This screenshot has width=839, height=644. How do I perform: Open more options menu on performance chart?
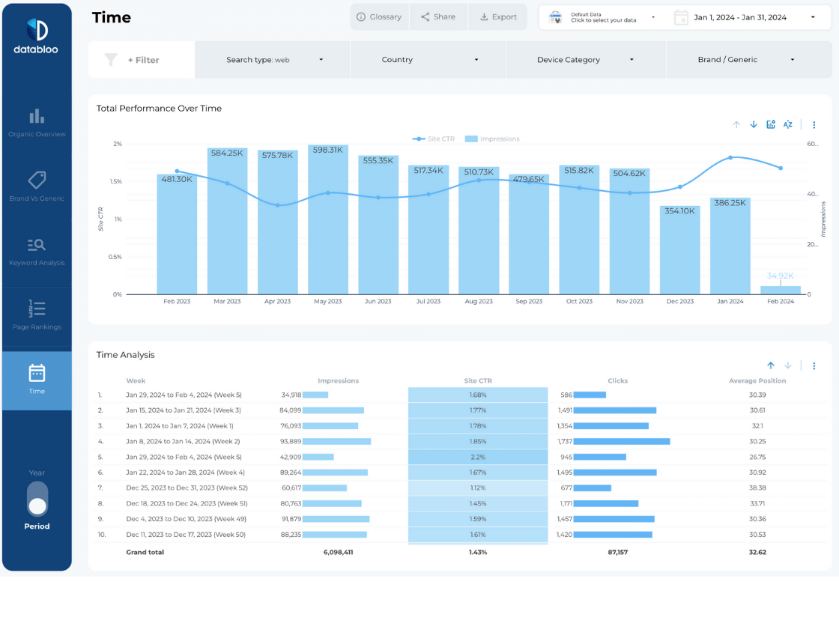tap(814, 125)
